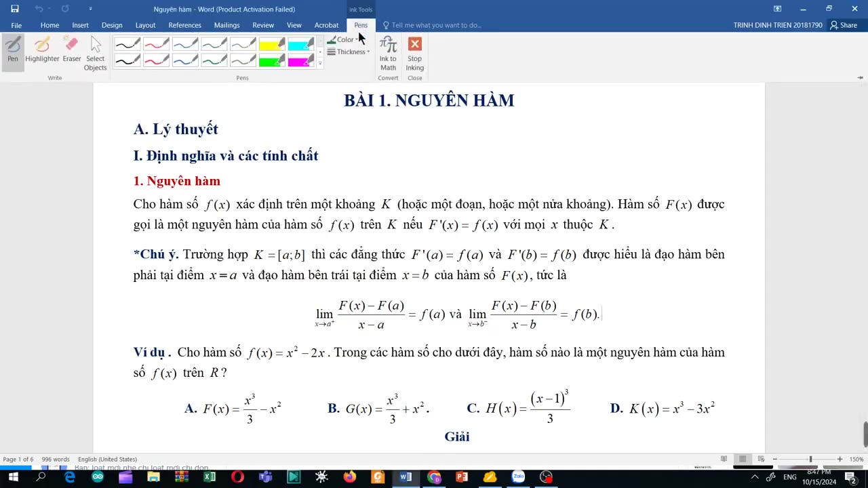Show hidden system tray icons
868x488 pixels.
755,477
